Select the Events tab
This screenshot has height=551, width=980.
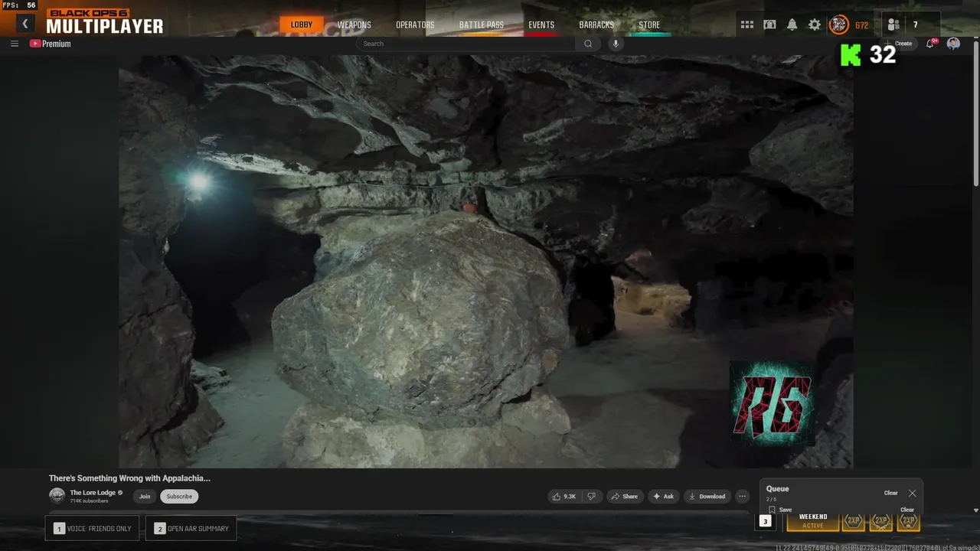click(x=541, y=25)
